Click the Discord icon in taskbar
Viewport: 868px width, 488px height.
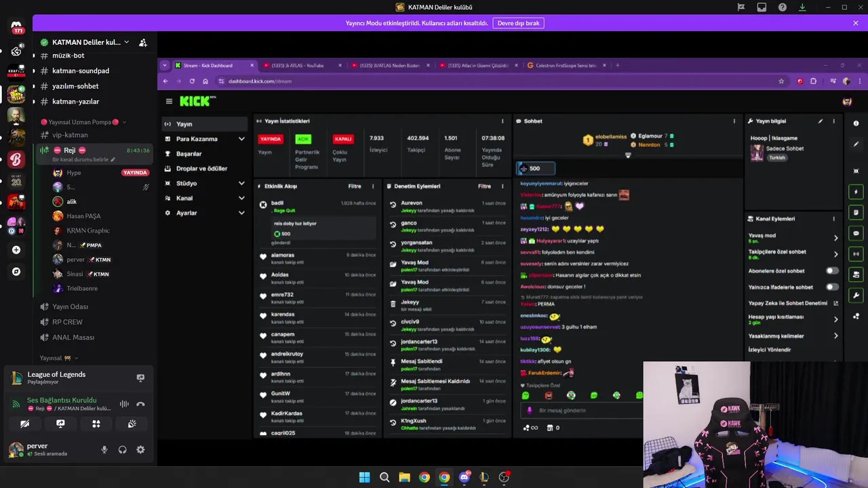[464, 477]
